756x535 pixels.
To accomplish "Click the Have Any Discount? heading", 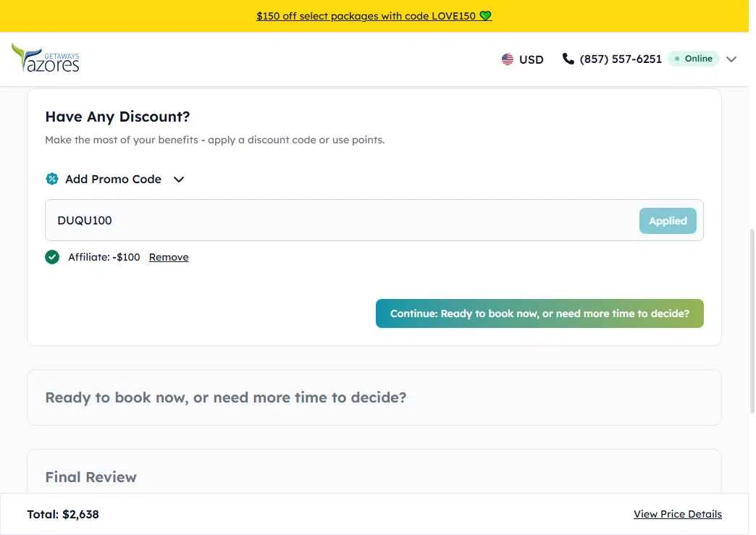I will tap(117, 116).
